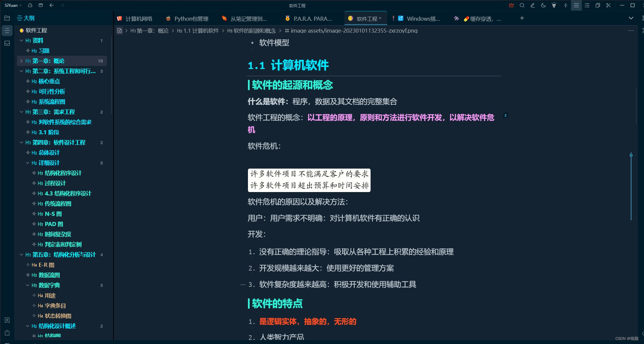Screen dimensions: 644x344
Task: Click the 大纲 outline panel title
Action: point(26,18)
